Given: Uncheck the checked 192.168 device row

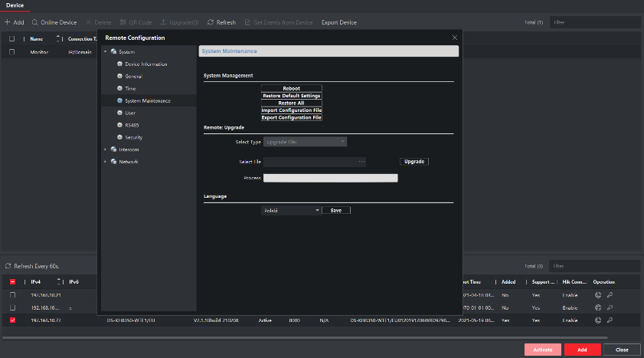Looking at the screenshot, I should click(x=12, y=320).
